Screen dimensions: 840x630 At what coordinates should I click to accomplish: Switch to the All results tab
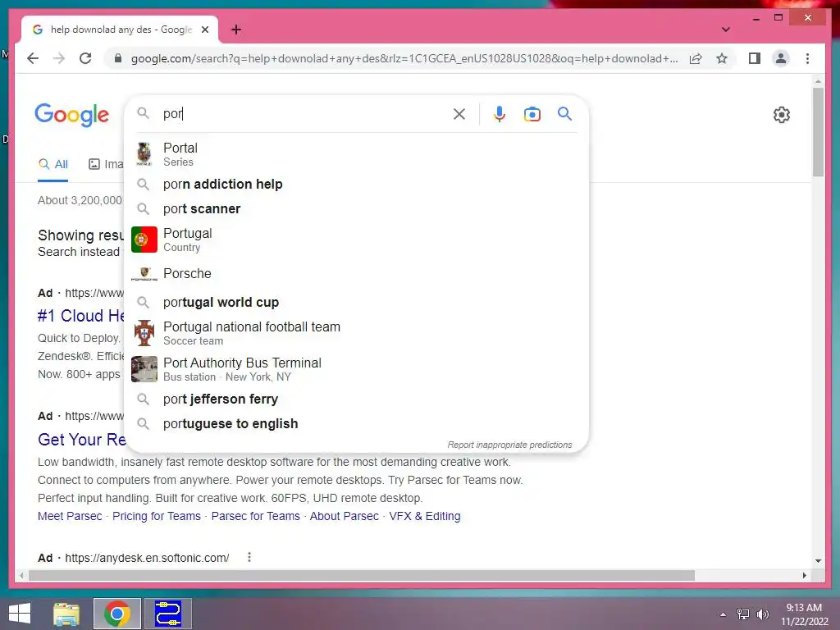pos(53,164)
